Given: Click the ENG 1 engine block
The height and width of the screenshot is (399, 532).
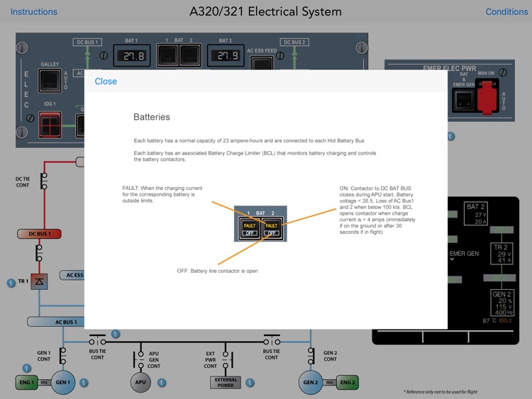Looking at the screenshot, I should (x=26, y=383).
